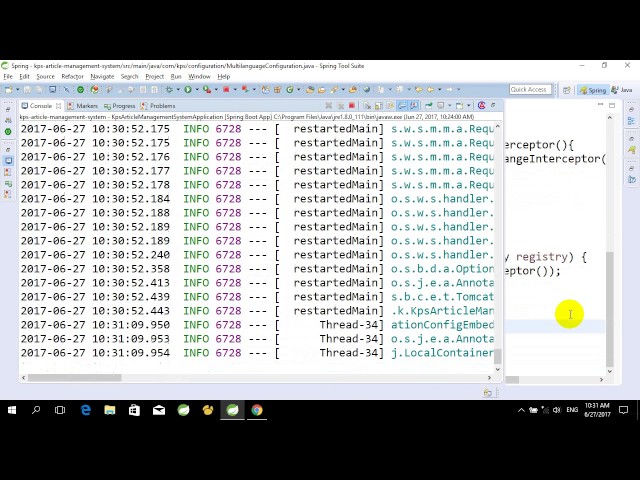The height and width of the screenshot is (480, 640).
Task: Click the Debug bug icon in toolbar
Action: [171, 90]
